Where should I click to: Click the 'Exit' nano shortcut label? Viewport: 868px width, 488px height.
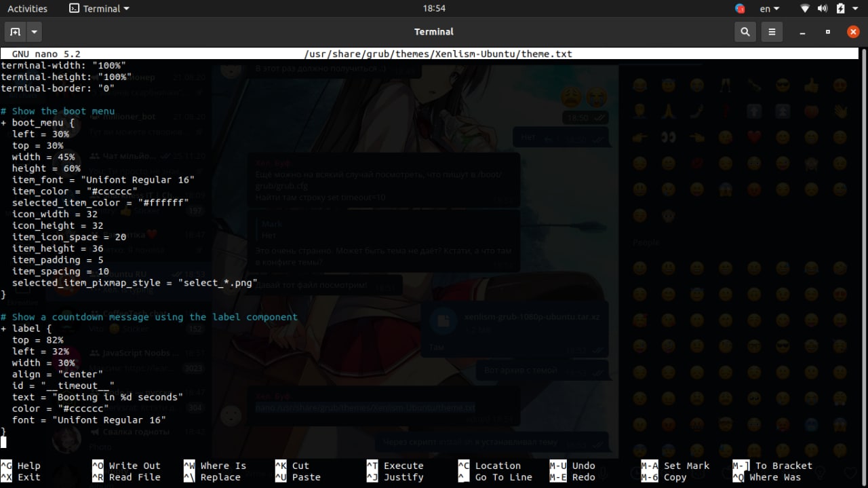(x=29, y=477)
